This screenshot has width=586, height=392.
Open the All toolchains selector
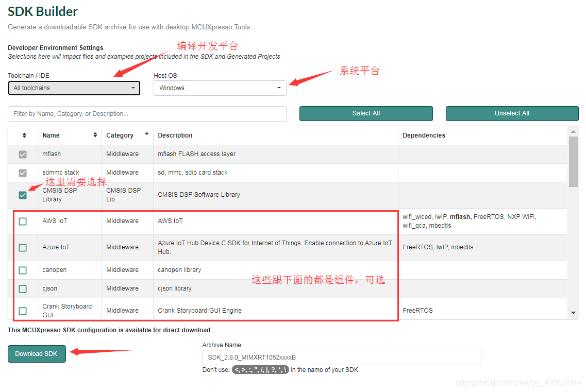pos(74,88)
